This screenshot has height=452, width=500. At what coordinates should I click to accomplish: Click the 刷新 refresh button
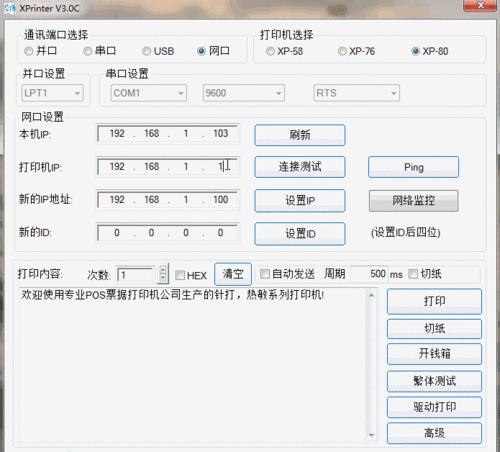[300, 135]
